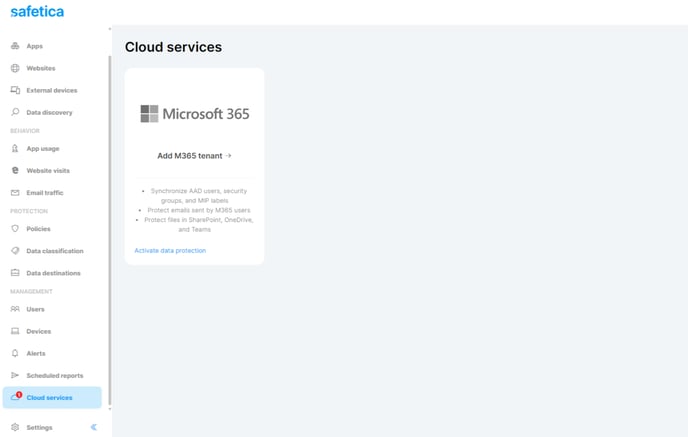Image resolution: width=688 pixels, height=437 pixels.
Task: Click the Apps icon in sidebar
Action: pos(15,46)
